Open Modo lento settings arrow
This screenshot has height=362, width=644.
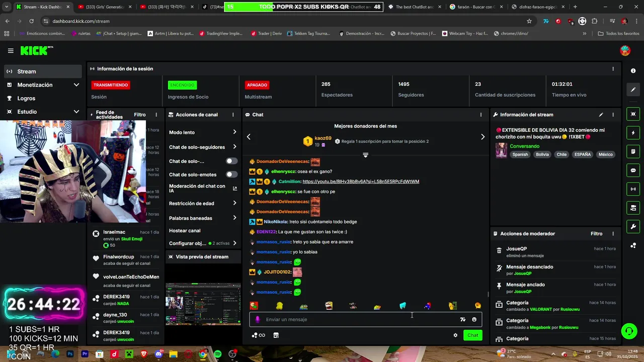234,132
